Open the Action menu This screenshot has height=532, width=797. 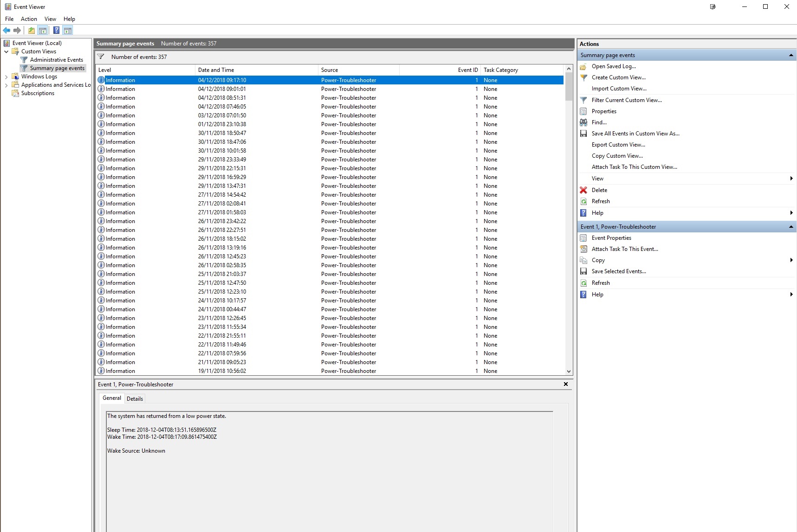click(x=29, y=19)
